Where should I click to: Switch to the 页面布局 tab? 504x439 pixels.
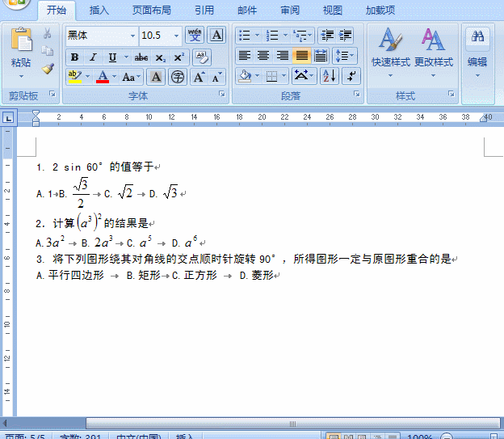151,11
